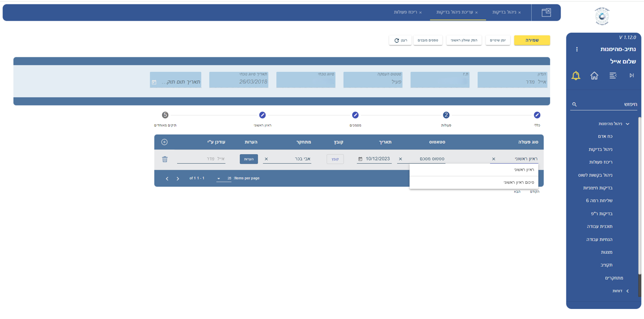Switch to the ריכוז פעולות tab

coord(406,12)
